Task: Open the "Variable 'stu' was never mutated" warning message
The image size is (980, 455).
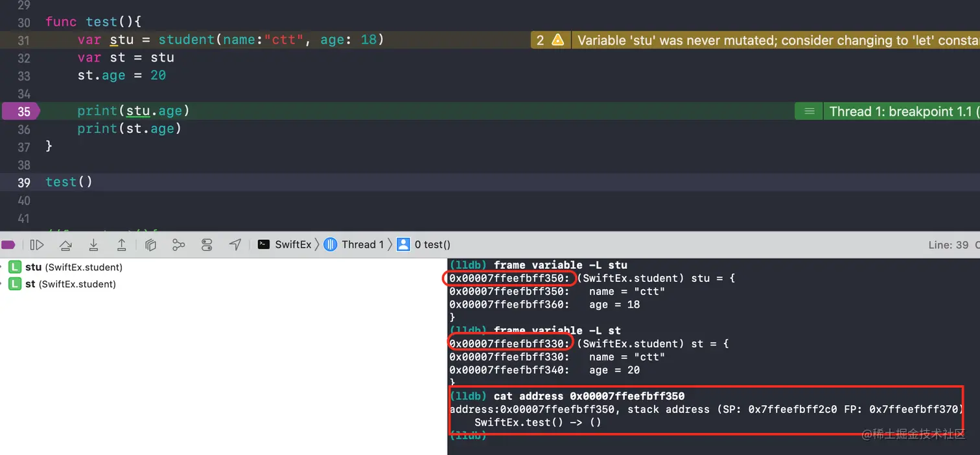Action: (778, 40)
